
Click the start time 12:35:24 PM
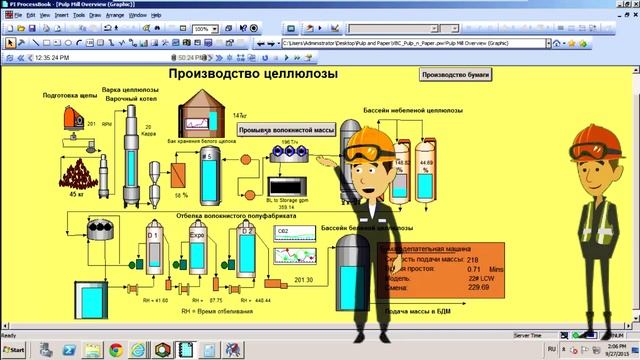tap(52, 58)
